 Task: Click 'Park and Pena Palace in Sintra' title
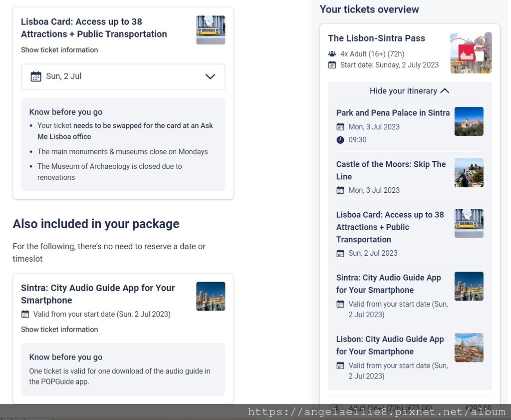pos(393,113)
